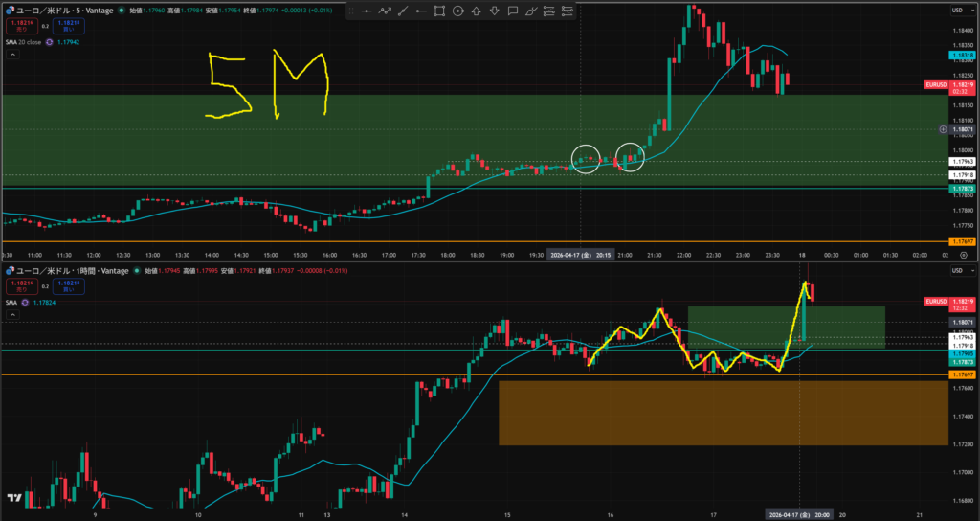This screenshot has height=521, width=980.
Task: Click the circle shape drawing tool
Action: [458, 11]
